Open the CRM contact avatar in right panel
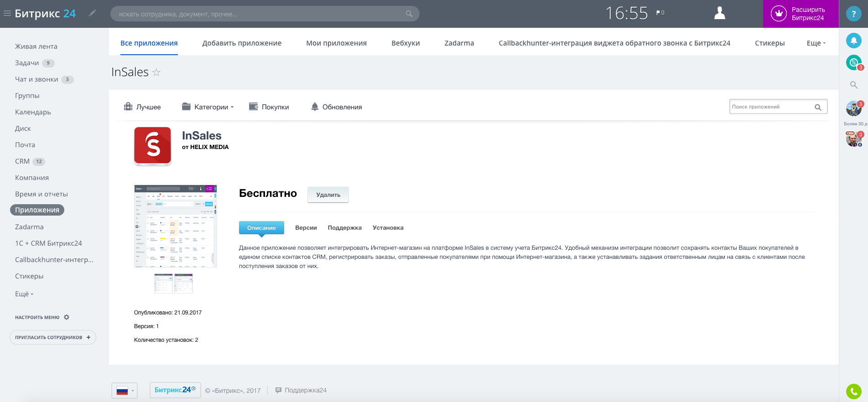This screenshot has width=868, height=402. (854, 139)
